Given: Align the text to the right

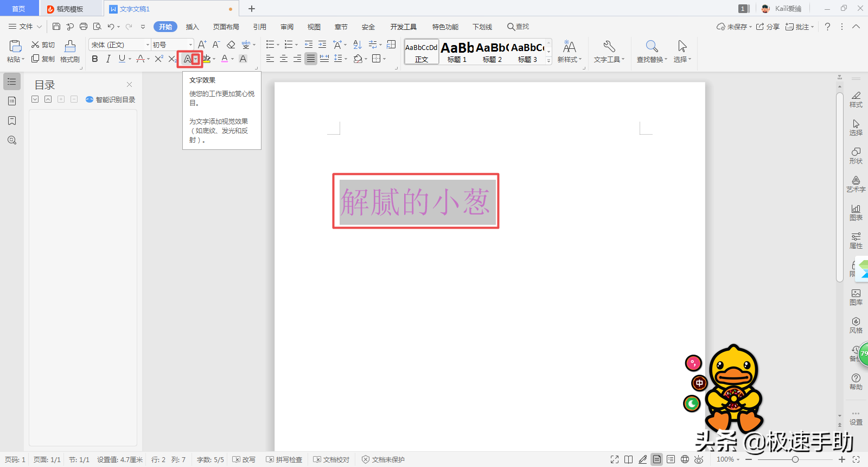Looking at the screenshot, I should tap(297, 59).
